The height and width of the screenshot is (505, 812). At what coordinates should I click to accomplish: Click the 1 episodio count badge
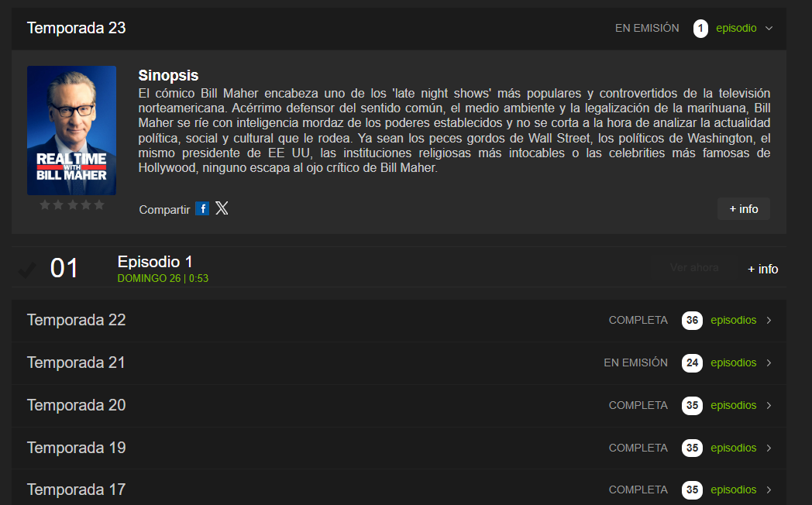pos(700,29)
